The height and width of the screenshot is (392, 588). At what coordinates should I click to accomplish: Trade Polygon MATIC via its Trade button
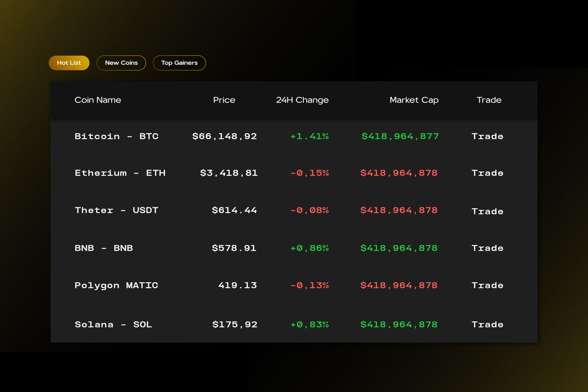click(x=488, y=285)
